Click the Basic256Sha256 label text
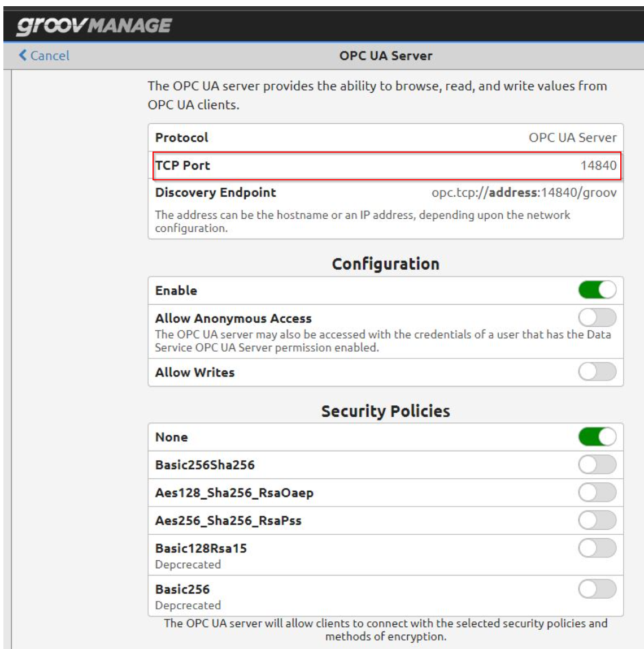Screen dimensions: 644x649 [x=204, y=465]
